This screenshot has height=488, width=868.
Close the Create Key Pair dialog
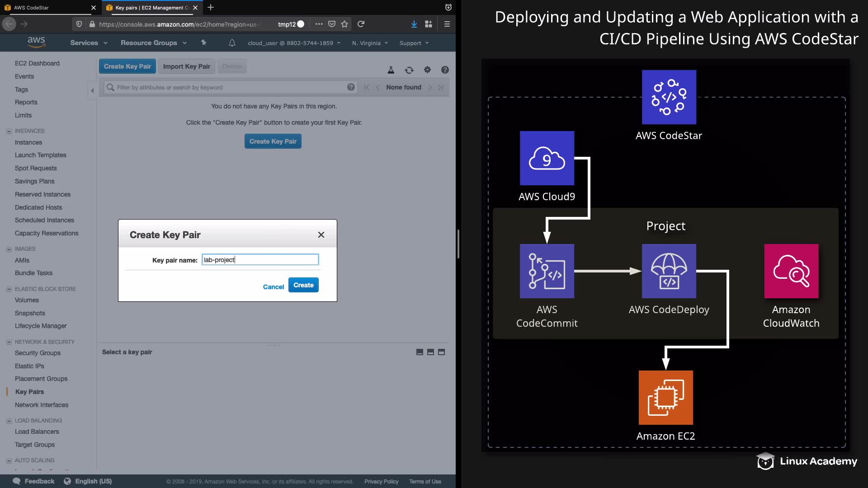tap(321, 235)
